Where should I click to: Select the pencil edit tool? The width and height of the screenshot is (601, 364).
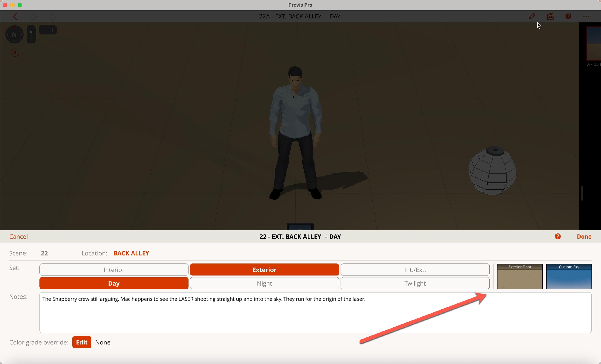coord(532,16)
